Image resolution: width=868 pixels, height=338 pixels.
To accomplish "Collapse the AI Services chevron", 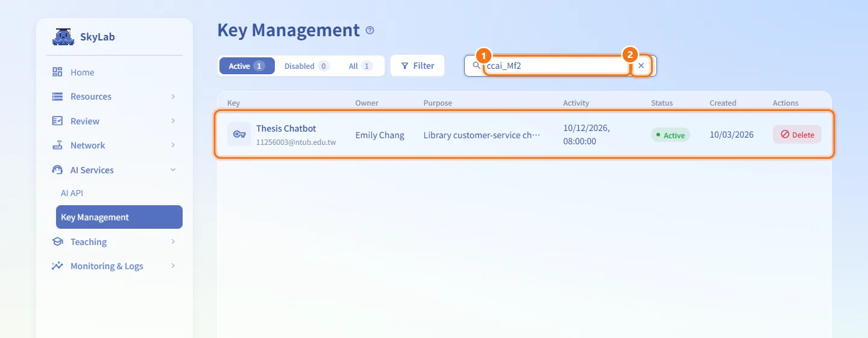I will pos(173,170).
